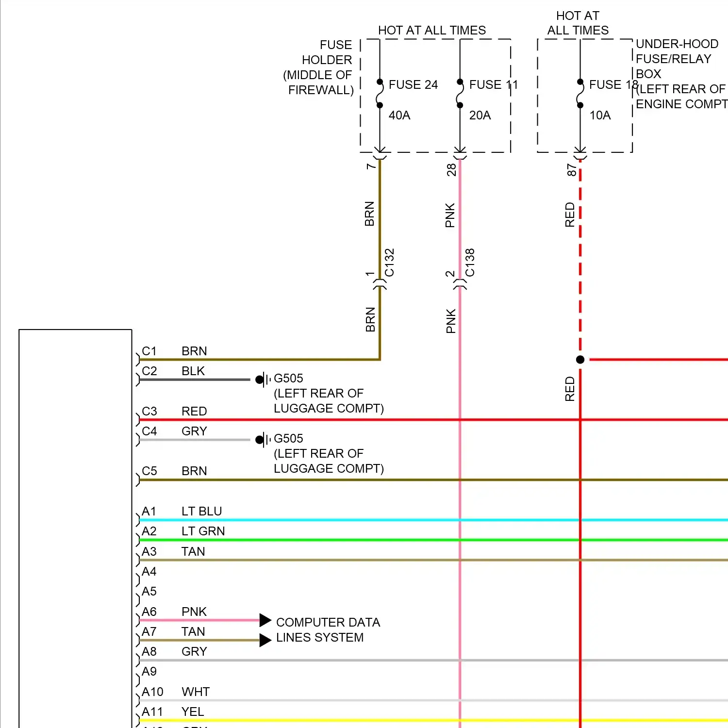Click the LT GRN wire color label

click(x=203, y=531)
